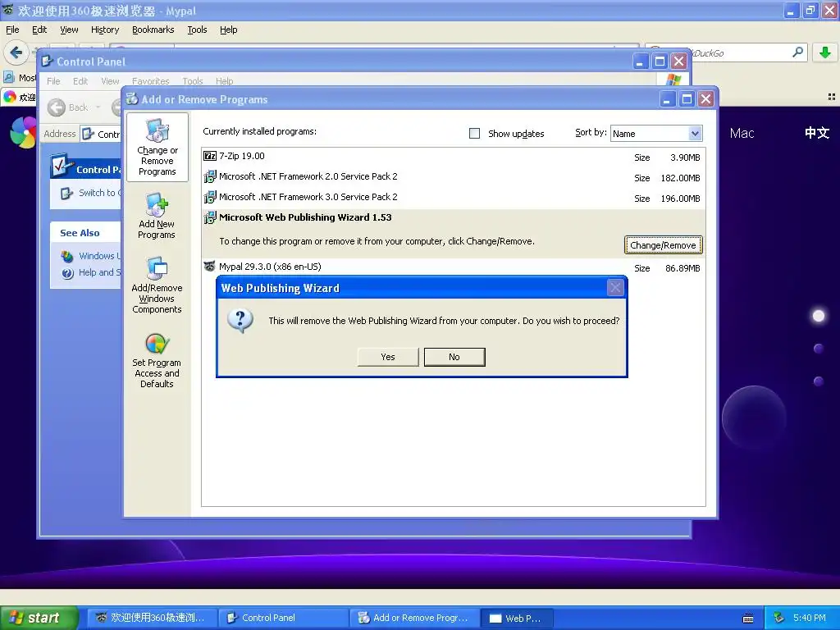
Task: Open the browser Edit menu
Action: [39, 30]
